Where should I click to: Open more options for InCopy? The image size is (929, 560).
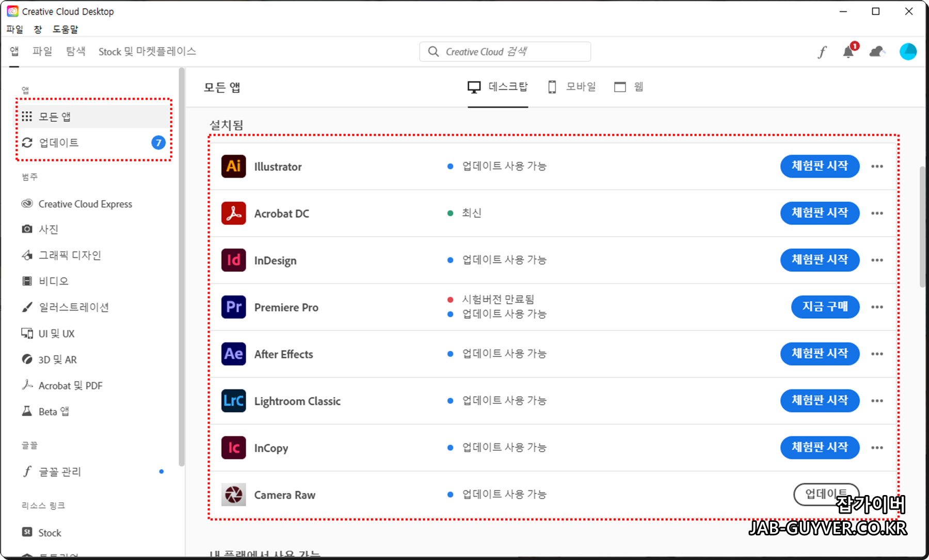(x=877, y=448)
